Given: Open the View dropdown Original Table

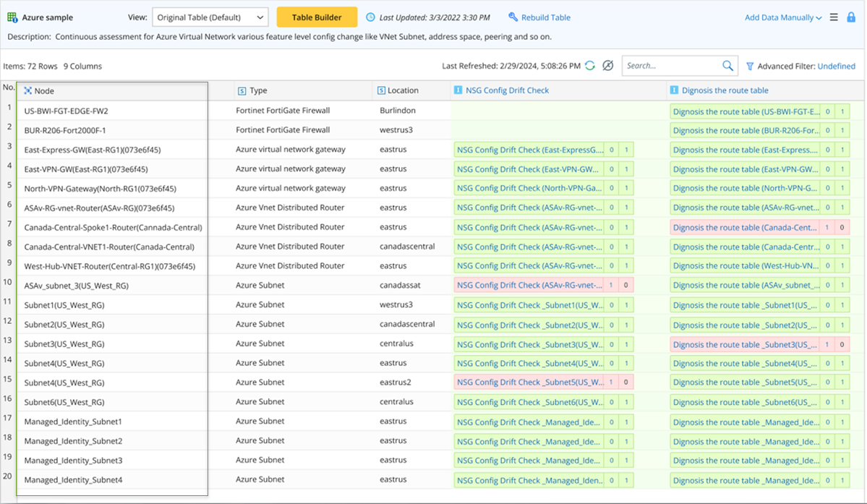Looking at the screenshot, I should click(x=210, y=17).
